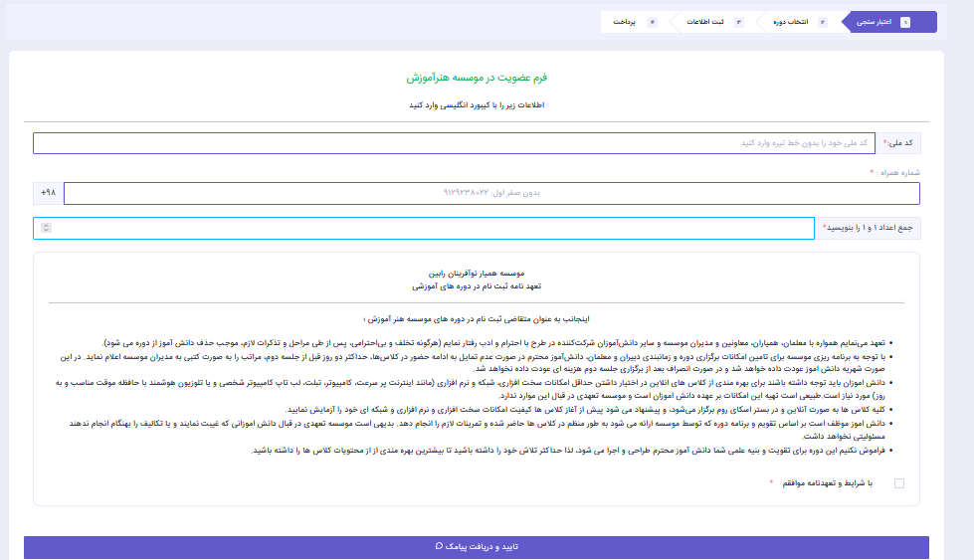The height and width of the screenshot is (560, 974).
Task: Click line اینجانب به عنوان متقاضی ثبت نام
Action: (x=477, y=319)
